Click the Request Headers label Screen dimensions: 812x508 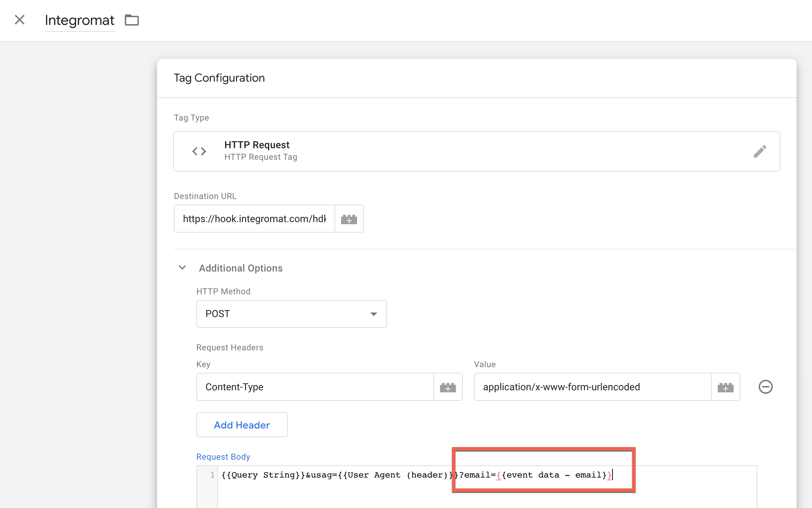pyautogui.click(x=230, y=348)
